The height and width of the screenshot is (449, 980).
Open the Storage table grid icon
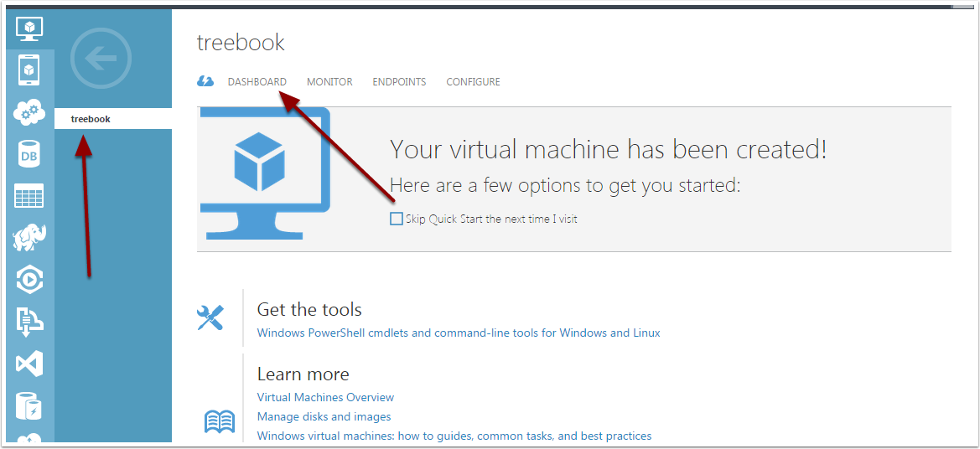click(x=29, y=195)
